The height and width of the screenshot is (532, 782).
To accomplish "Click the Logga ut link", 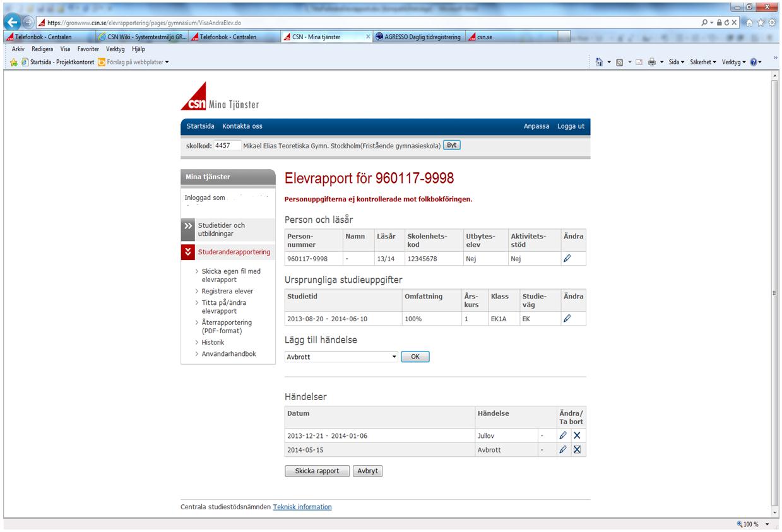I will click(571, 126).
